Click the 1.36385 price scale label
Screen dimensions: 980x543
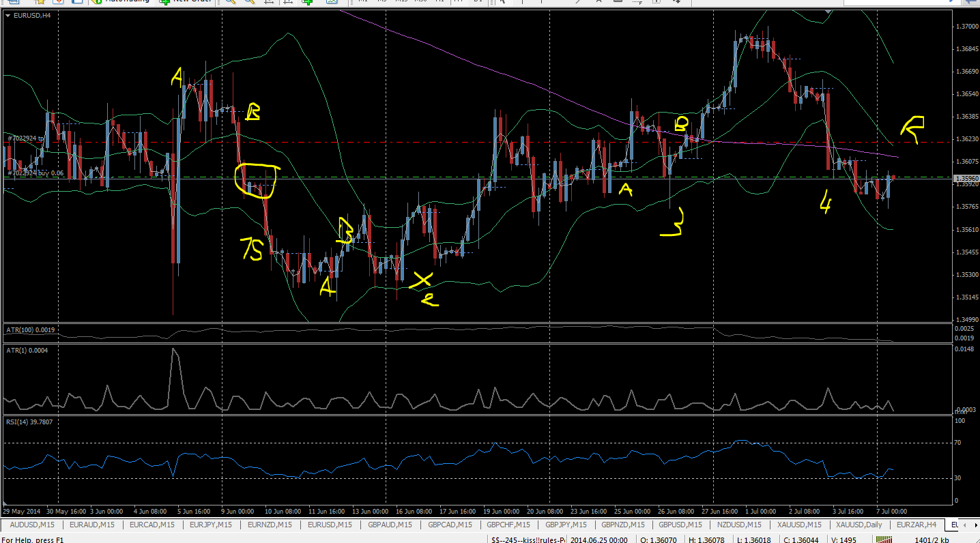[x=966, y=117]
